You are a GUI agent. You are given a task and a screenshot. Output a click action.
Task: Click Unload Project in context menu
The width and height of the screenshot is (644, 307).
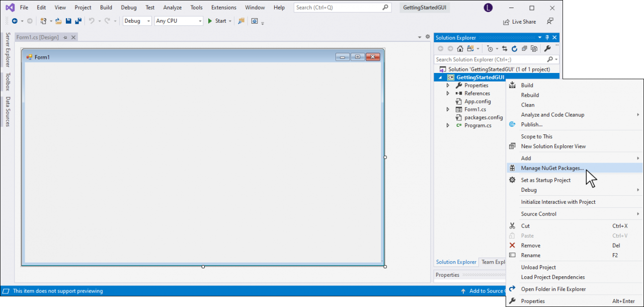[575, 267]
